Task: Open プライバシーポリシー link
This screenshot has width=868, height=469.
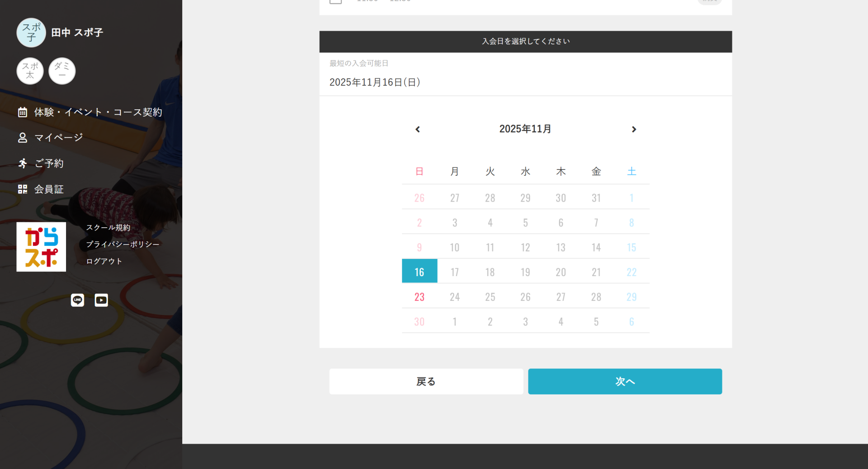Action: pos(123,244)
